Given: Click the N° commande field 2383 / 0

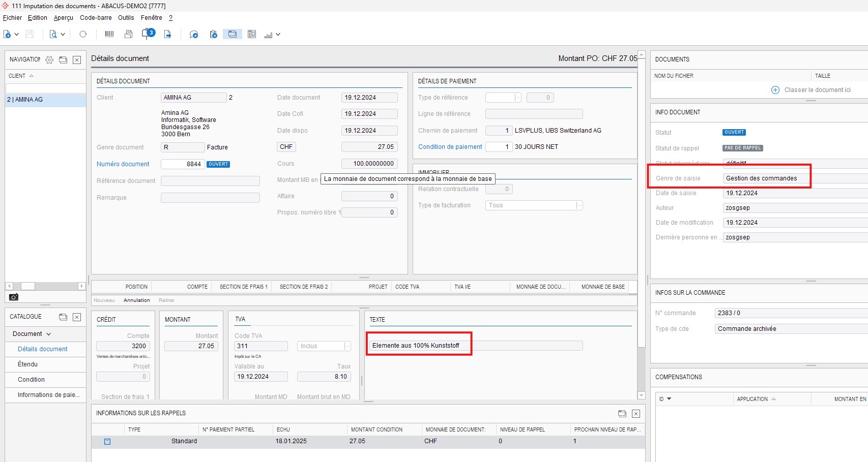Looking at the screenshot, I should tap(791, 313).
